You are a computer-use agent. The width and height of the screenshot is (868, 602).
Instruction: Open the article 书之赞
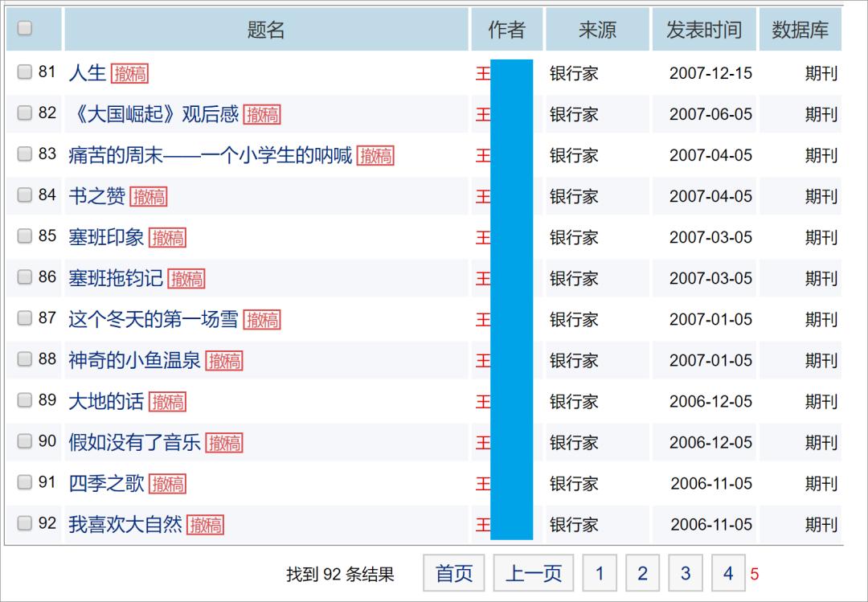(96, 196)
